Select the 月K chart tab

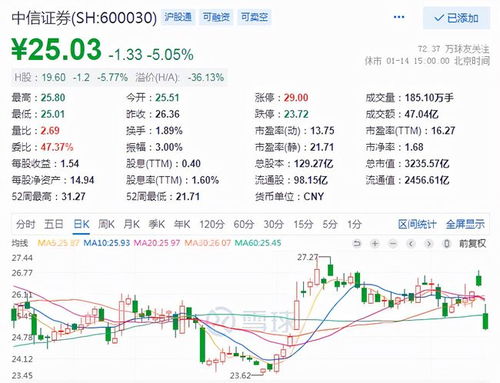[132, 224]
